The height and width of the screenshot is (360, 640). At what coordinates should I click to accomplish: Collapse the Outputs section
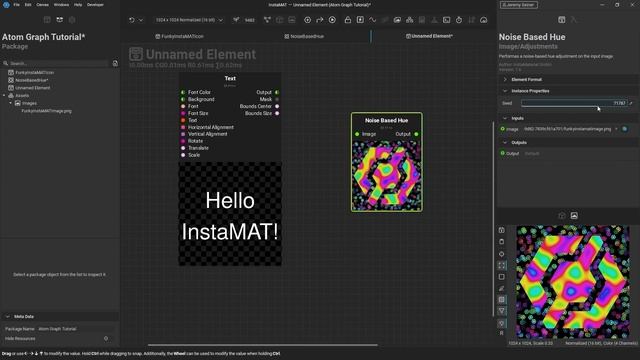click(x=505, y=143)
